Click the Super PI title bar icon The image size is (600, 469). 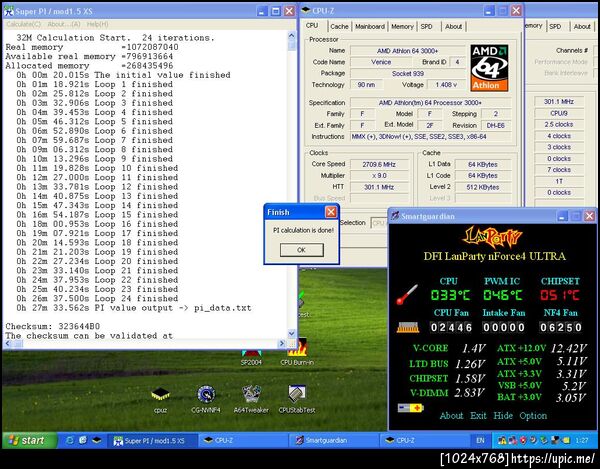[8, 11]
